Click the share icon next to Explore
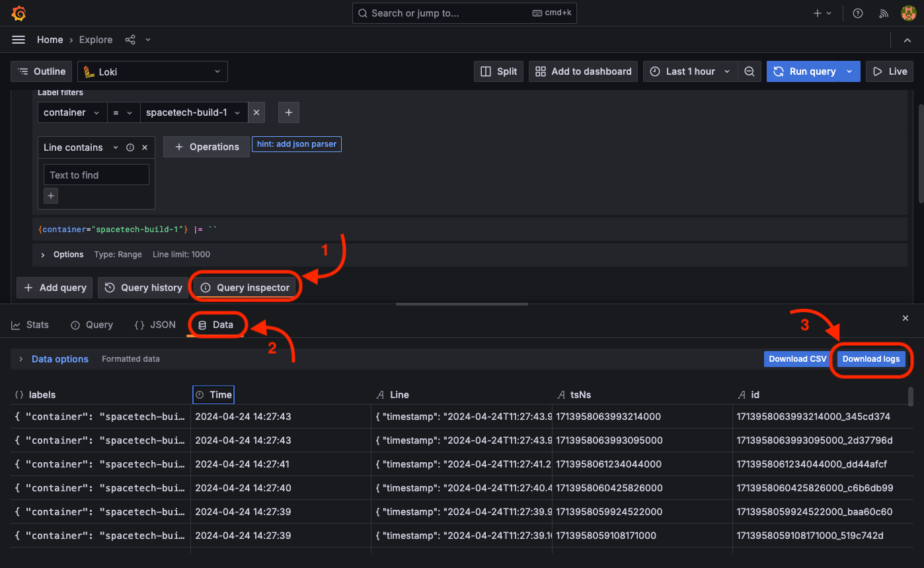 (x=130, y=40)
